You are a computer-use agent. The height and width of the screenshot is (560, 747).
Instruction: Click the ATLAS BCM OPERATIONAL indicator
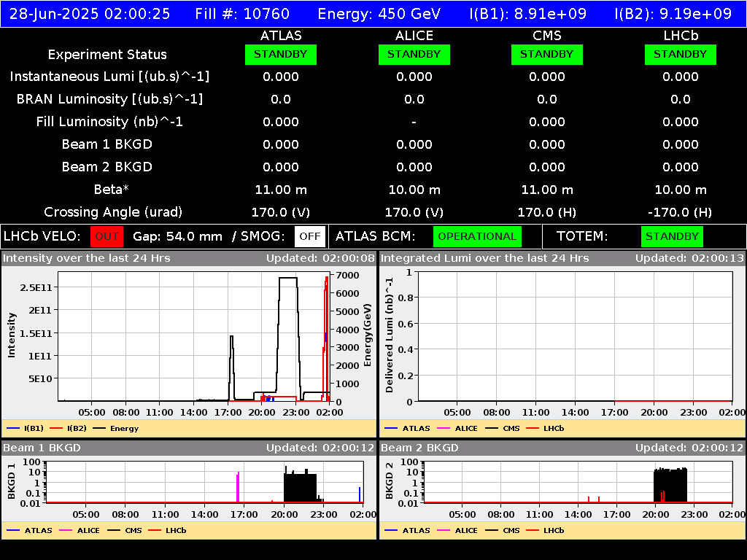click(x=477, y=237)
